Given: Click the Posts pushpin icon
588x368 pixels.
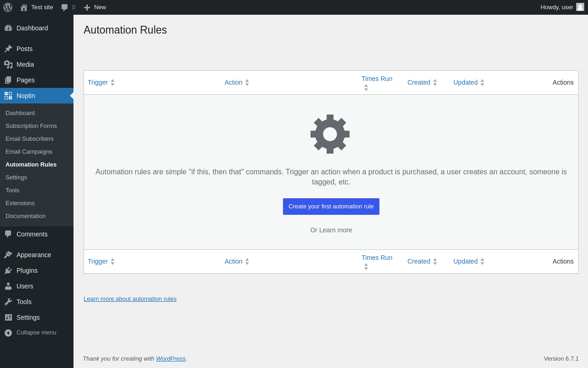Looking at the screenshot, I should click(x=8, y=49).
